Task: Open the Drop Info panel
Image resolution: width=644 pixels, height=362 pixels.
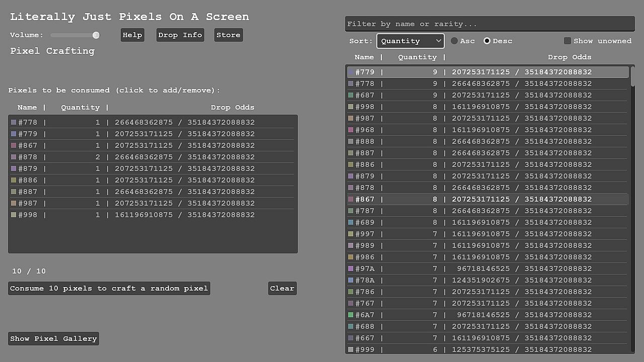Action: (180, 35)
